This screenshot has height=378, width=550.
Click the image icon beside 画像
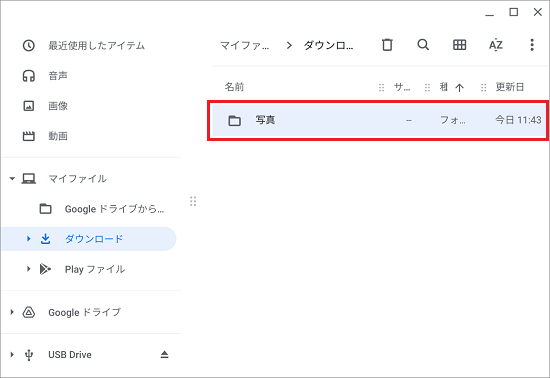pyautogui.click(x=29, y=106)
